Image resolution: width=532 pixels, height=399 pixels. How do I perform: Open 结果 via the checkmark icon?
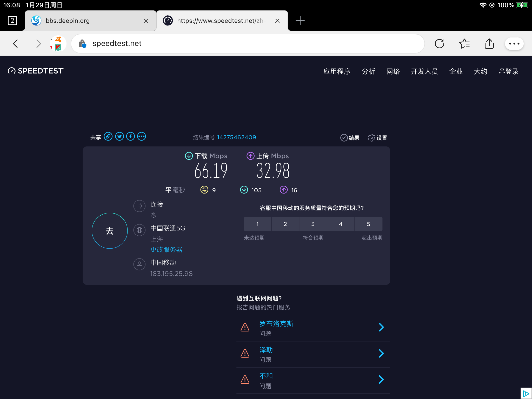pos(344,138)
